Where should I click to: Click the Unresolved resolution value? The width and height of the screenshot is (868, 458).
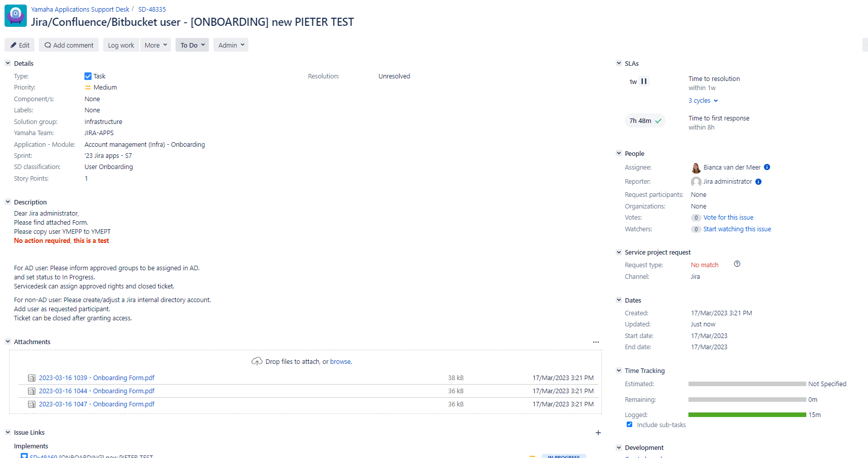(394, 76)
